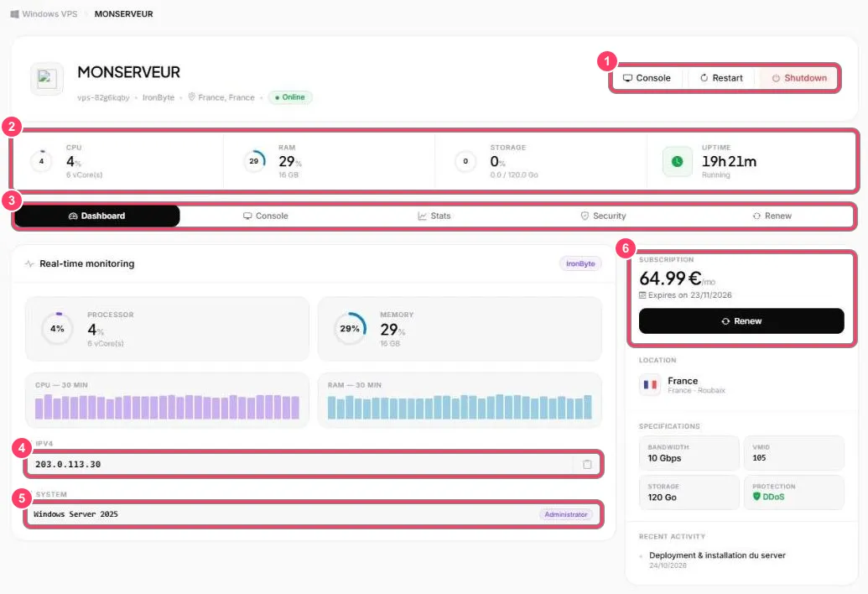The image size is (868, 594).
Task: Copy the IPv4 address with clipboard icon
Action: pos(587,465)
